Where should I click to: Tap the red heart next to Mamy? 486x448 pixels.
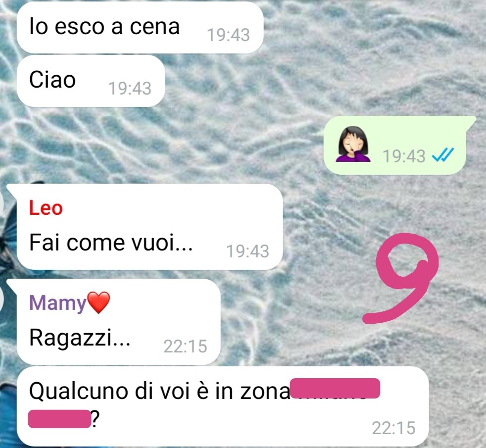(x=98, y=302)
